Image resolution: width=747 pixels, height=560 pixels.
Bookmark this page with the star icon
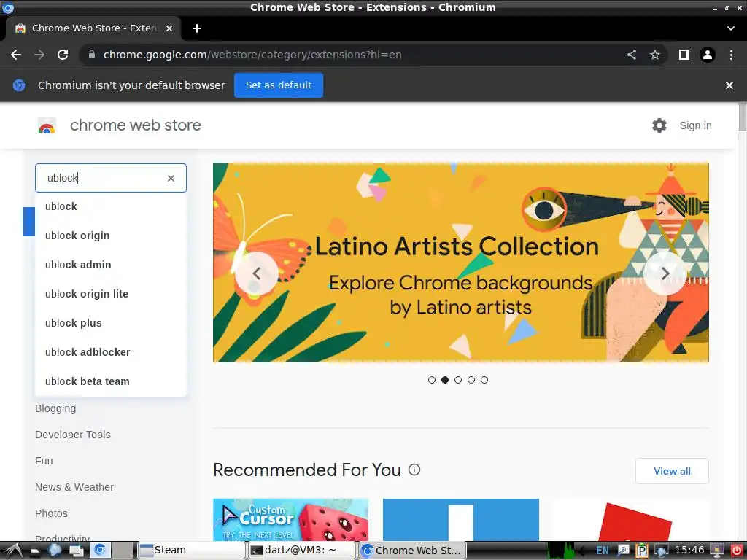tap(655, 55)
